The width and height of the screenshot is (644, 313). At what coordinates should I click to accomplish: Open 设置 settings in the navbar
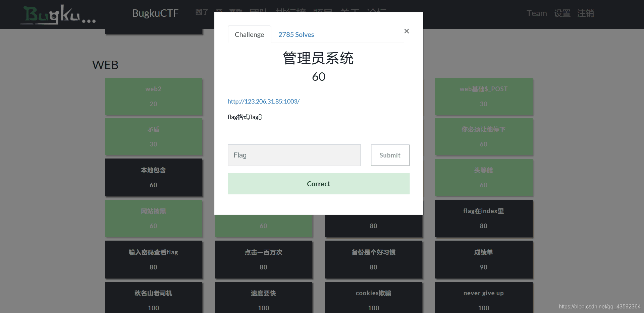tap(562, 13)
